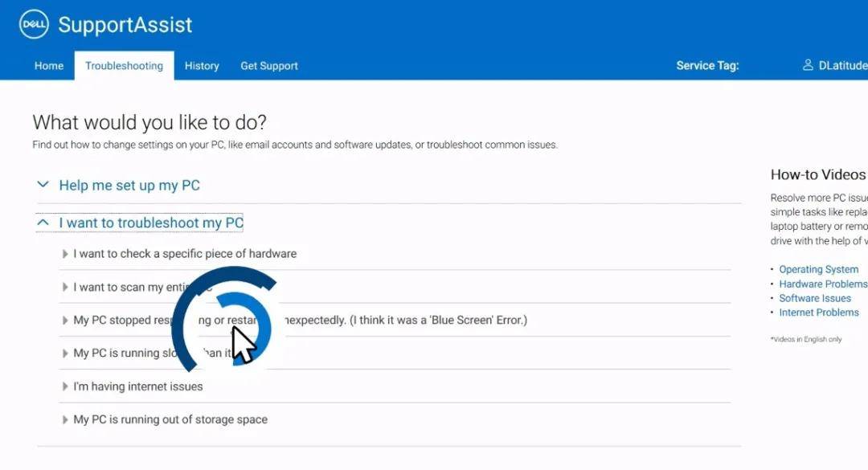This screenshot has height=470, width=868.
Task: Open the user profile icon
Action: tap(808, 65)
